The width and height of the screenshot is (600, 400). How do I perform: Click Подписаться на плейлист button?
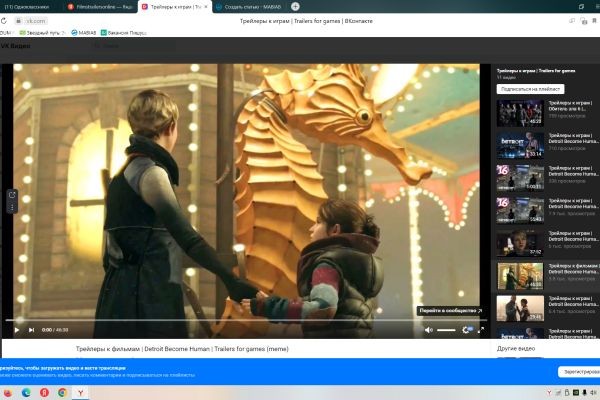pyautogui.click(x=530, y=89)
